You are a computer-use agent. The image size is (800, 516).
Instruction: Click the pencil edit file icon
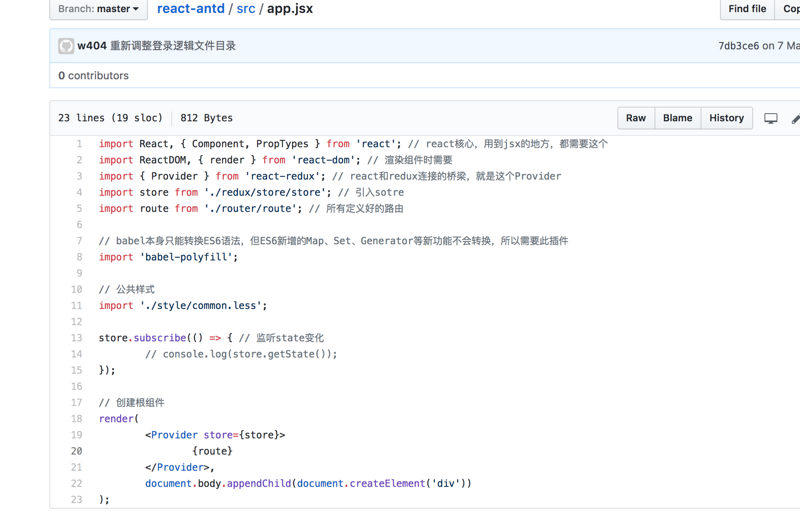click(796, 118)
